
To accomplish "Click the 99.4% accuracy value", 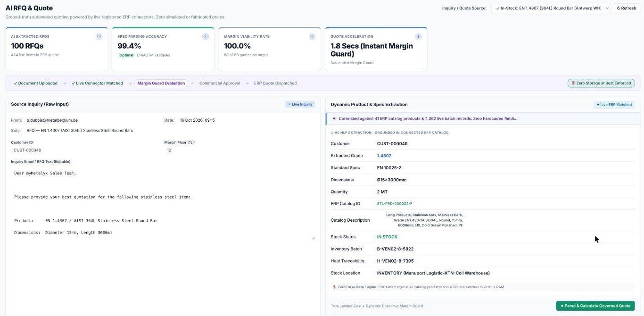I will (129, 46).
